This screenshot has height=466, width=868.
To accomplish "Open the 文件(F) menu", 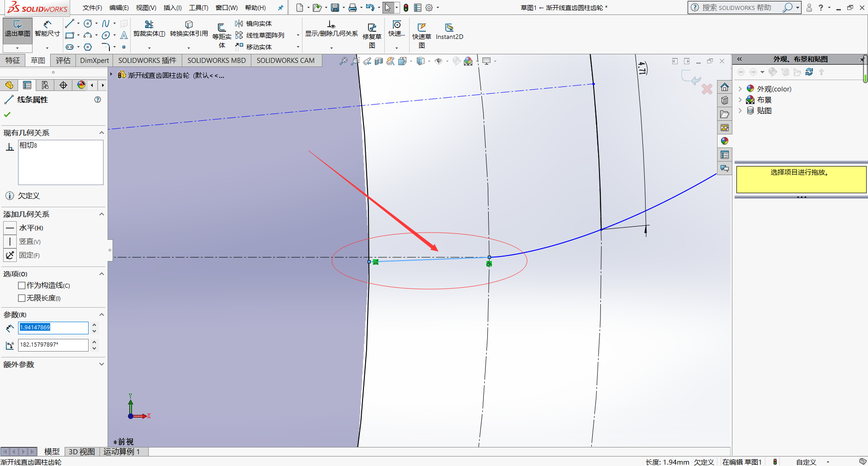I will pyautogui.click(x=92, y=8).
